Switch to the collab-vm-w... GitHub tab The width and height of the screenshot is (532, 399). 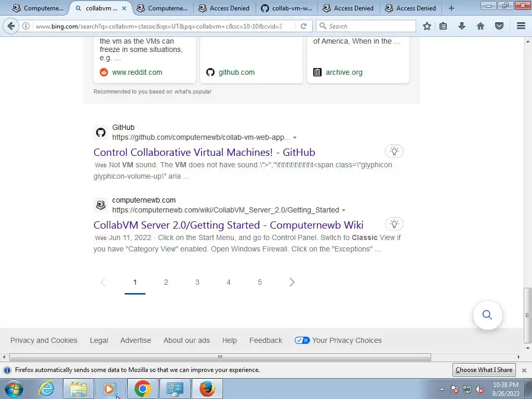(x=286, y=8)
